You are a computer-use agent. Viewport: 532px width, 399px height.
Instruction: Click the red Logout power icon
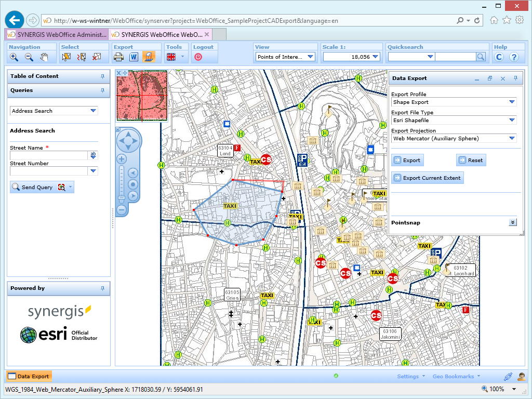pos(198,57)
